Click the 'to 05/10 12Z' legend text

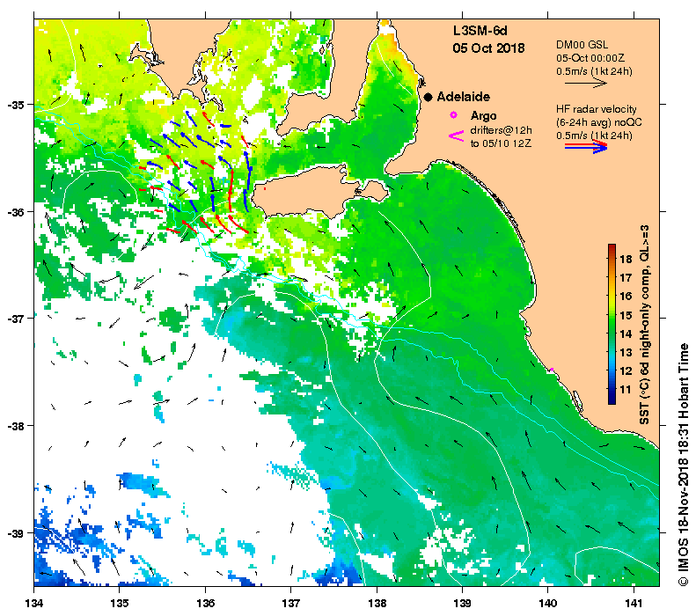[x=501, y=143]
